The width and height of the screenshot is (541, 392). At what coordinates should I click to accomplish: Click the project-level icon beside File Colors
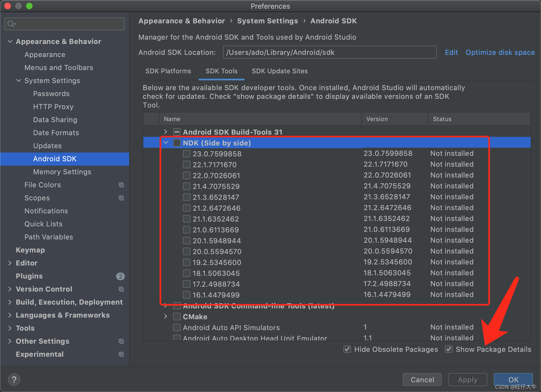tap(121, 185)
